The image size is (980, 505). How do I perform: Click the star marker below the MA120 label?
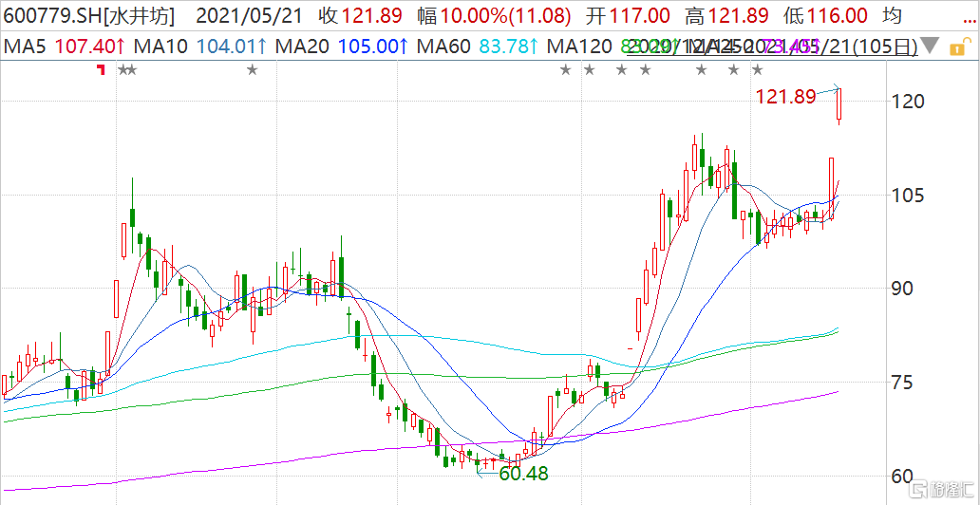pyautogui.click(x=566, y=70)
